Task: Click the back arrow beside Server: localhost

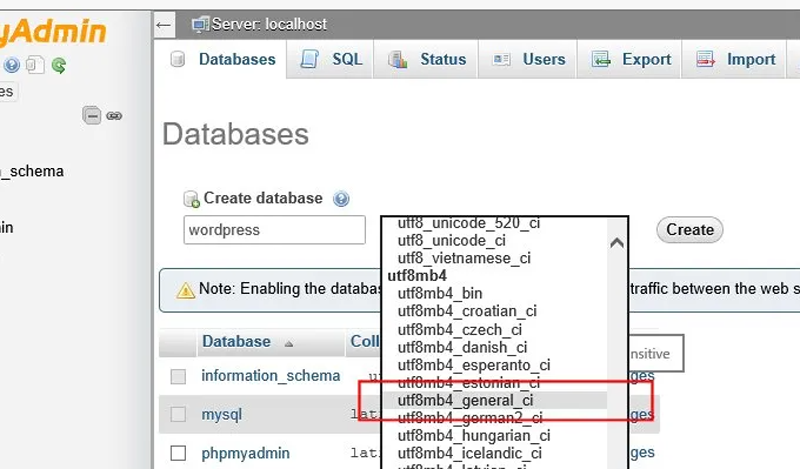Action: [165, 23]
